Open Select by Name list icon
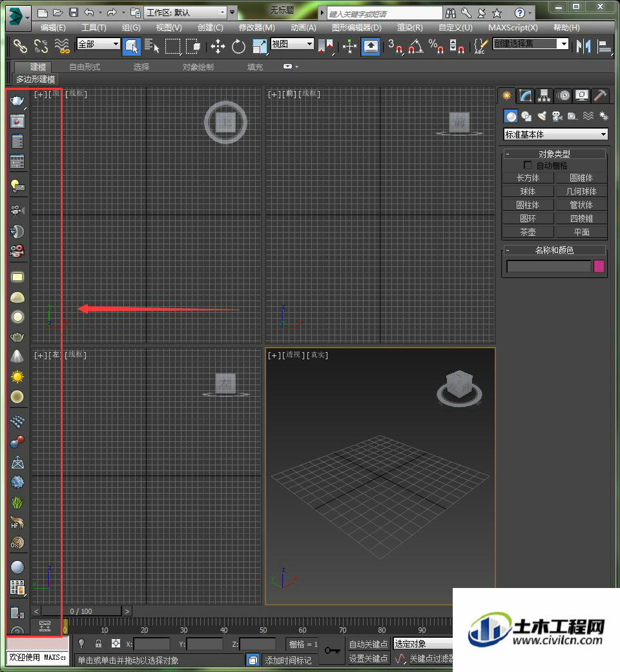 click(x=152, y=46)
